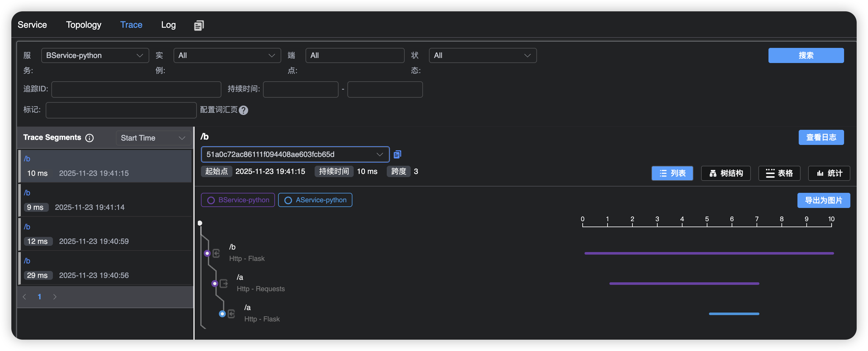Switch to 树结构 tree view
Screen dimensions: 868x351
point(725,173)
